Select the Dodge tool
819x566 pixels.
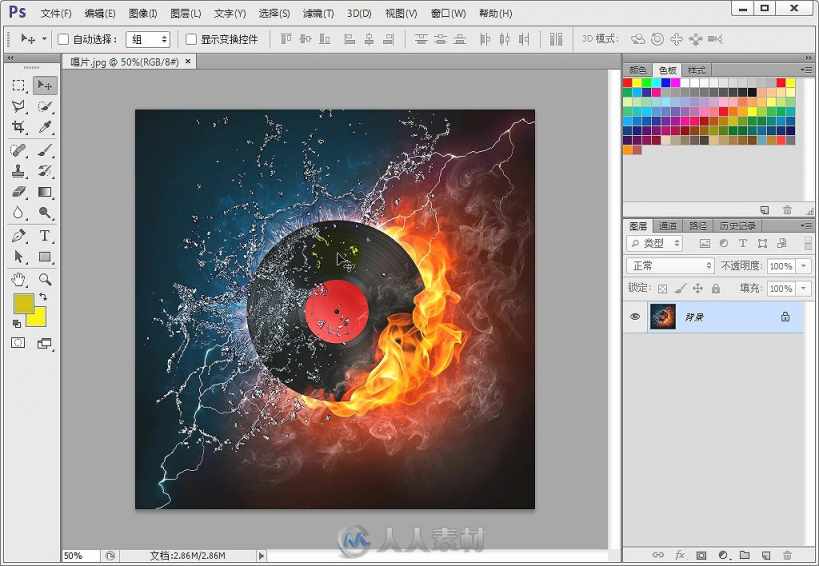tap(45, 213)
